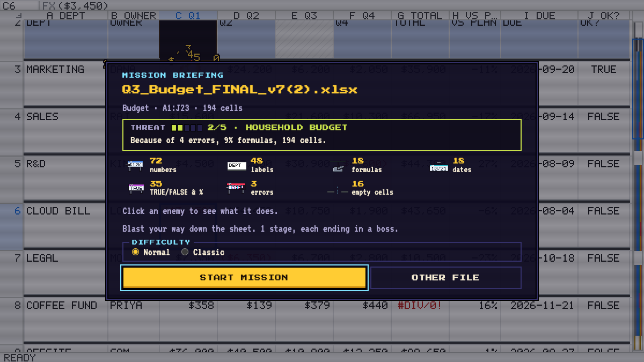Click the #DIV/0! error cell
Screen dimensions: 644x362
pos(420,321)
